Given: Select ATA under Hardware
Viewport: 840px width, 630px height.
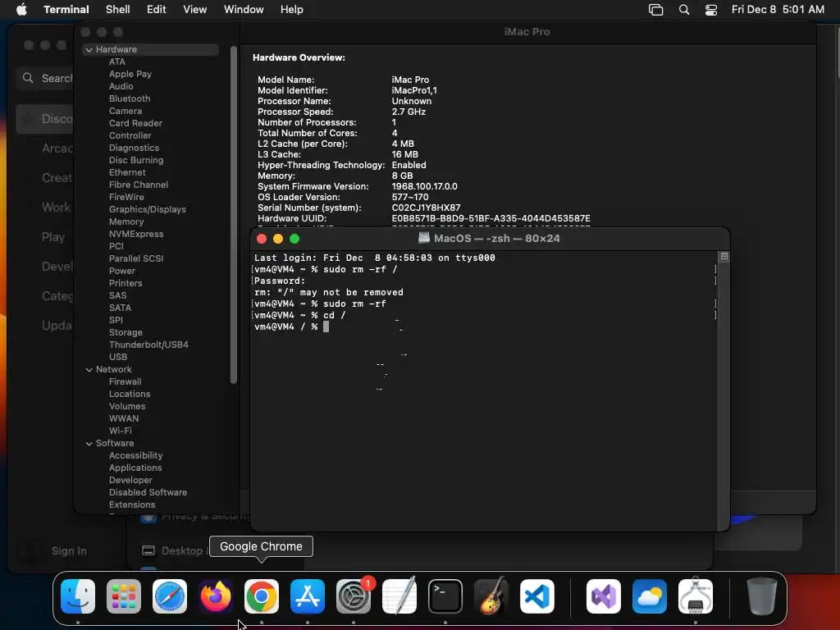Looking at the screenshot, I should pyautogui.click(x=117, y=62).
